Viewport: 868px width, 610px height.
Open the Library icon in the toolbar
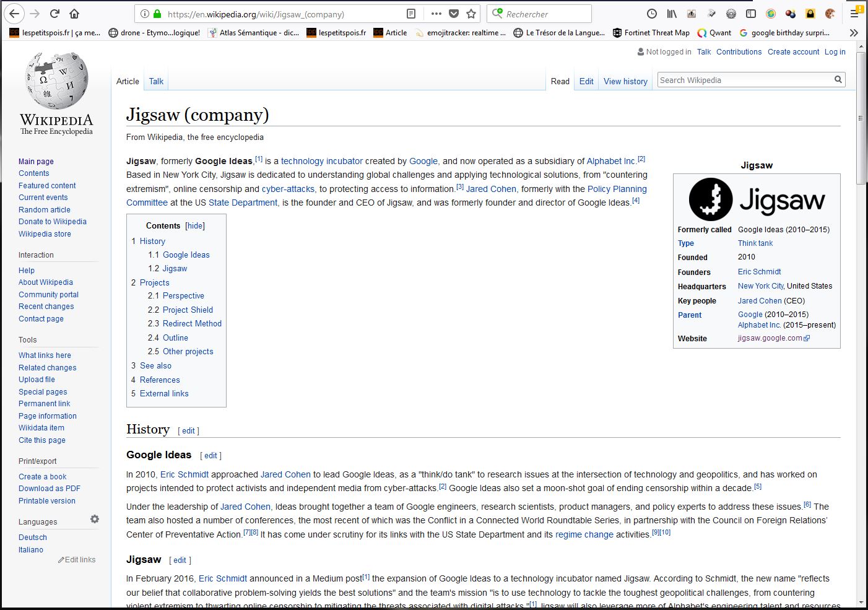click(672, 14)
